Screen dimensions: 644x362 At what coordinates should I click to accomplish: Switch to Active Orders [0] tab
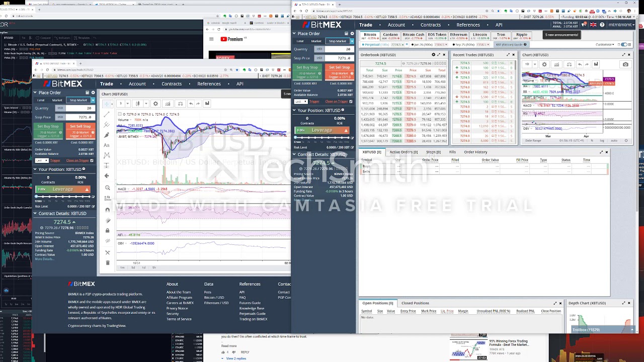click(x=404, y=152)
